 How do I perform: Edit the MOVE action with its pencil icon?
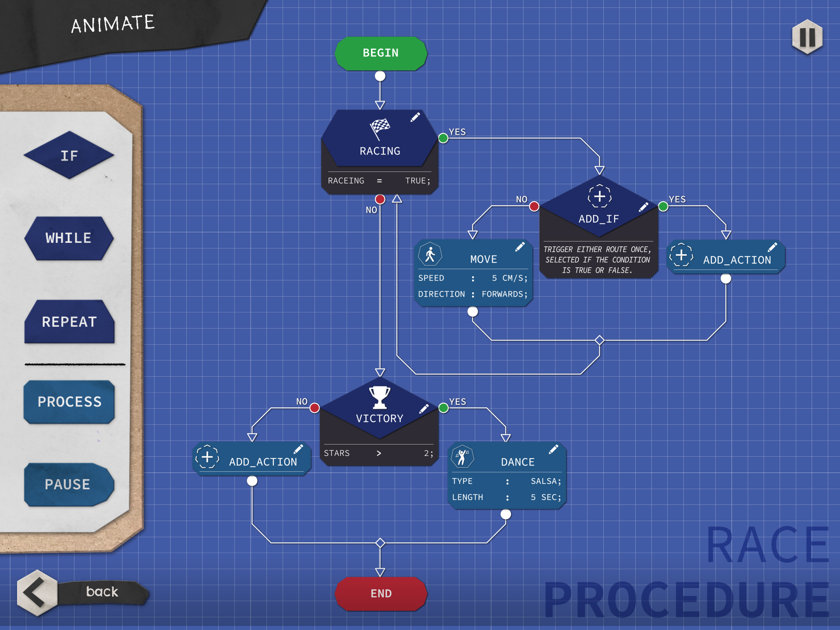(520, 247)
